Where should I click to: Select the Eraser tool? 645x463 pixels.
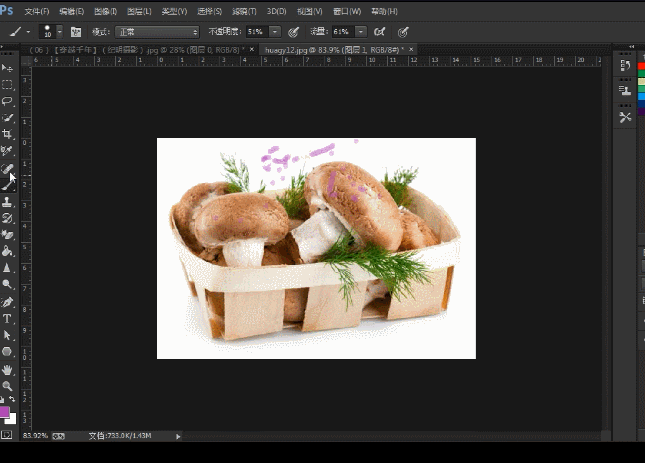click(7, 235)
